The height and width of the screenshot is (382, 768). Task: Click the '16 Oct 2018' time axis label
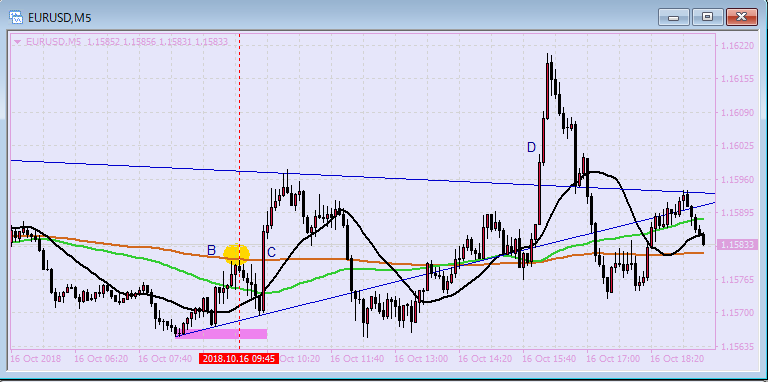pyautogui.click(x=36, y=358)
